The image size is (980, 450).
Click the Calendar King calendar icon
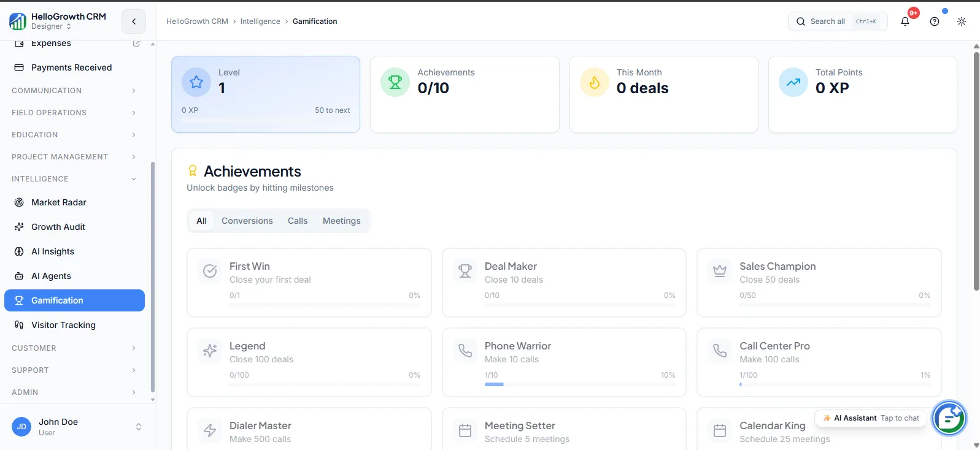point(720,430)
